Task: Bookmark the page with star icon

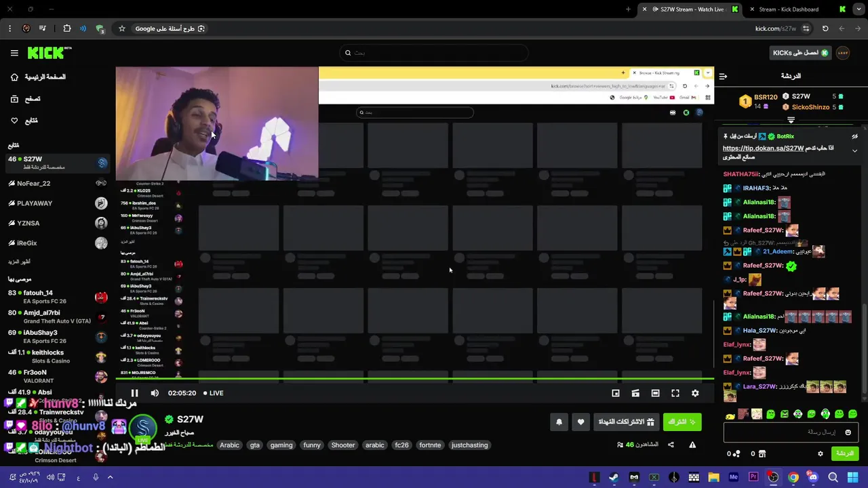Action: click(122, 28)
